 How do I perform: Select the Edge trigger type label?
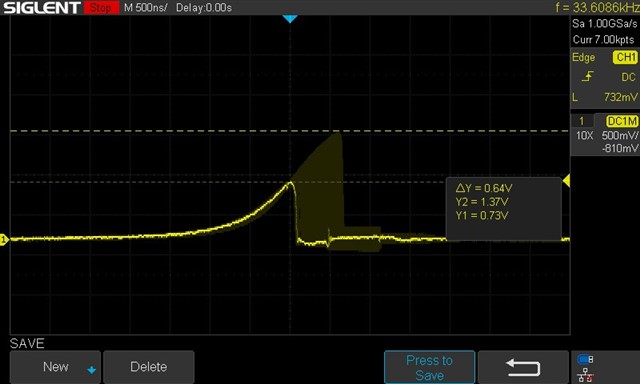tap(583, 58)
